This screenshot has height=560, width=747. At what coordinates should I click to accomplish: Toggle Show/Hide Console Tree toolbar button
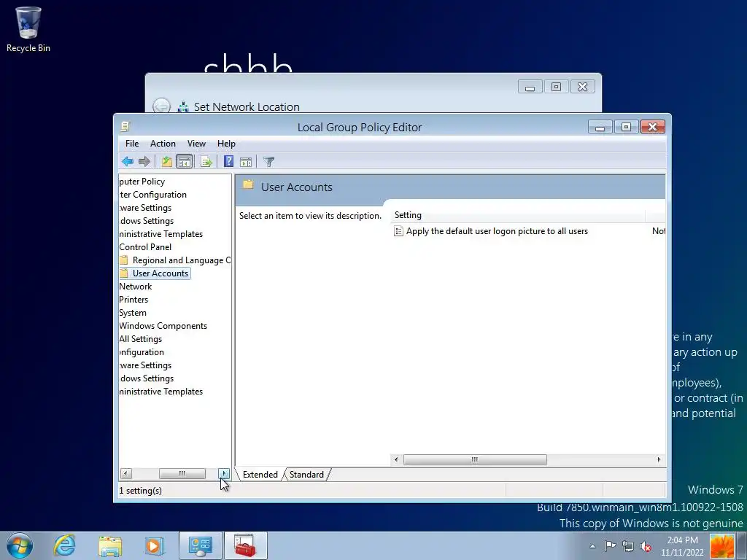[184, 162]
